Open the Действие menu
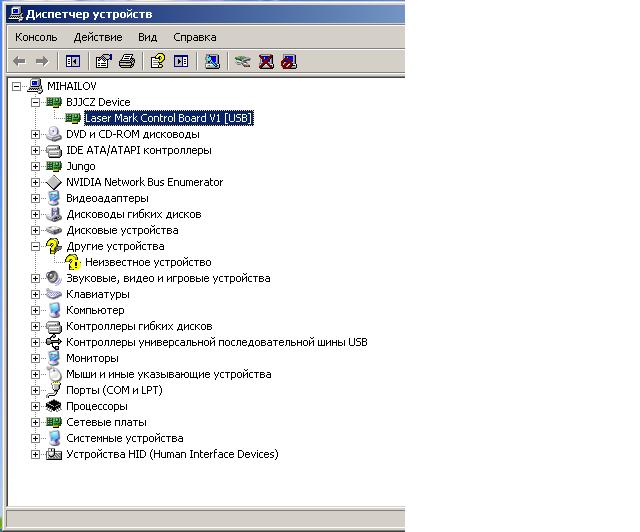 [x=98, y=37]
